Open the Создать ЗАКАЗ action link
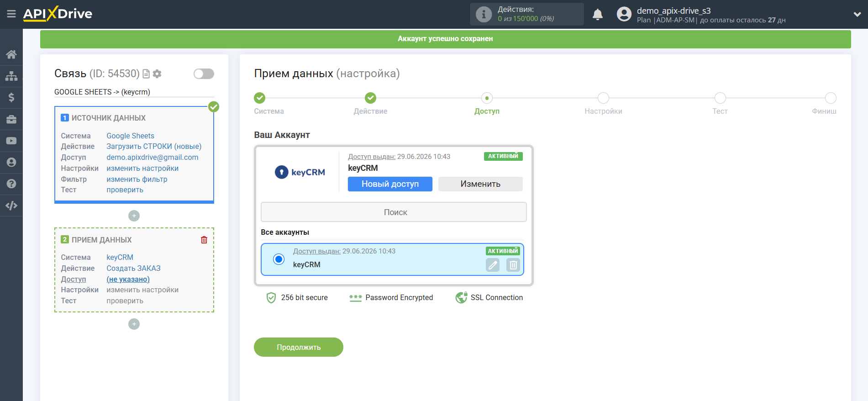Screen dimensions: 868x401 [133, 268]
